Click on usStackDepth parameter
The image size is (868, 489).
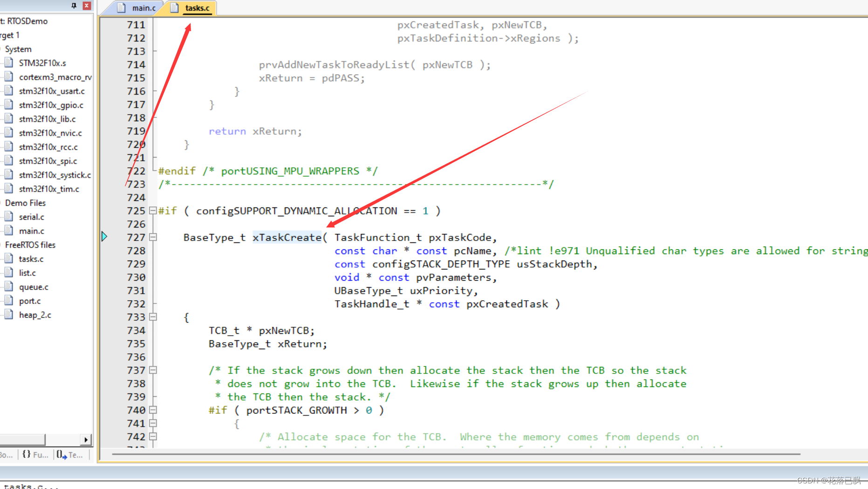point(554,264)
